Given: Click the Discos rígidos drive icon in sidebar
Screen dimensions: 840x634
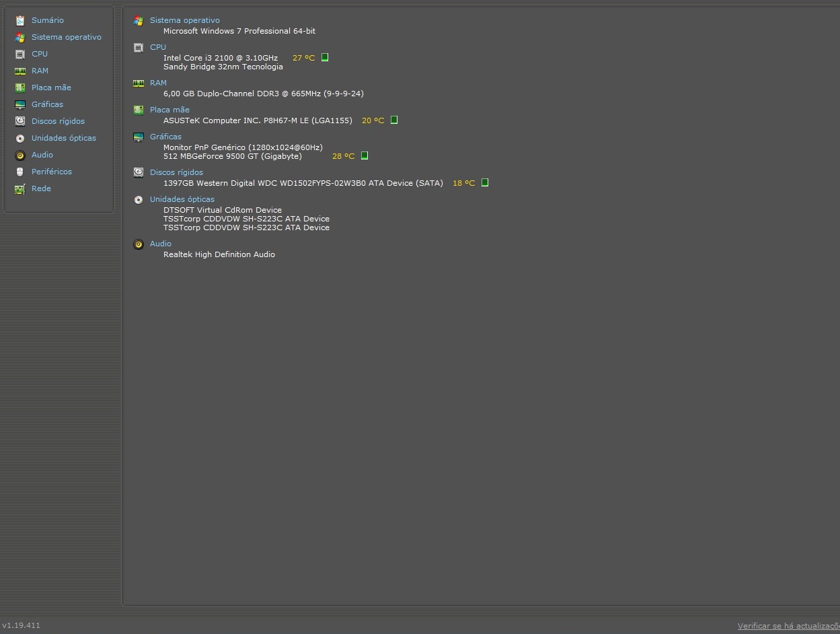Looking at the screenshot, I should 20,121.
